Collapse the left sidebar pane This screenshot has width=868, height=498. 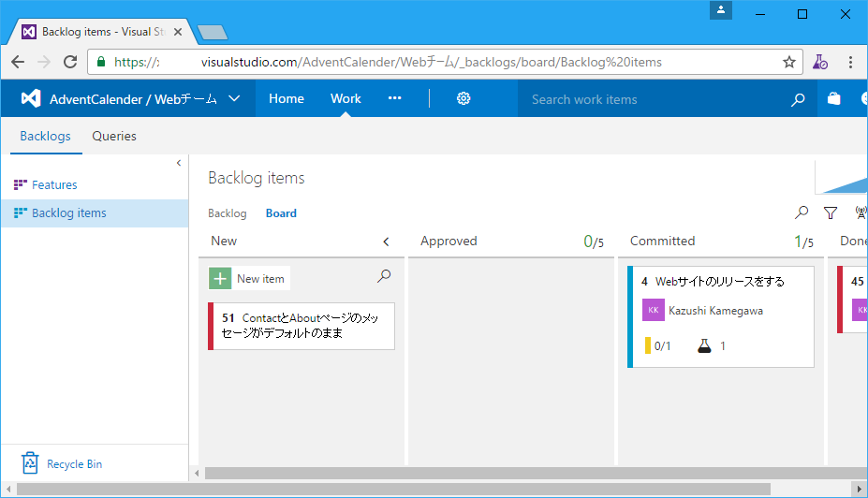pyautogui.click(x=178, y=163)
